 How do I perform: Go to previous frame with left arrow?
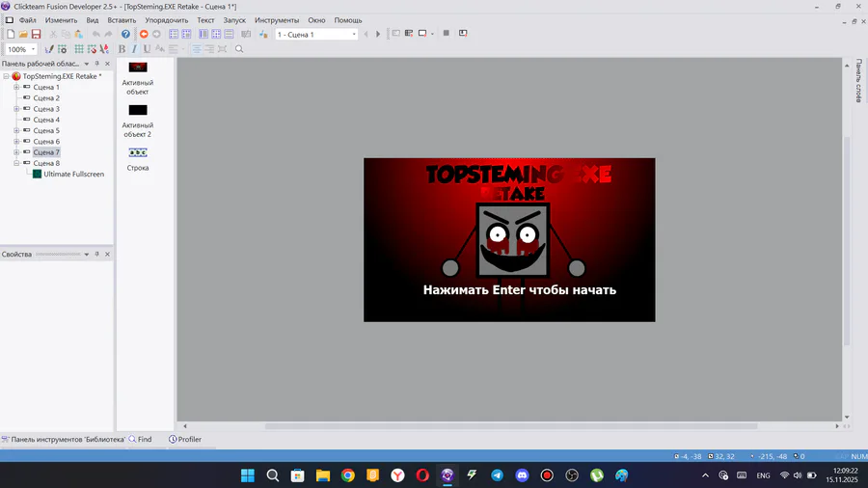click(366, 35)
